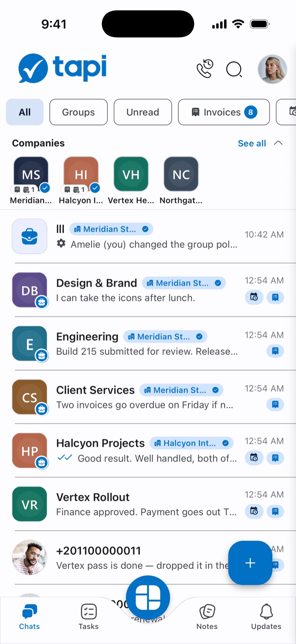Viewport: 296px width, 644px height.
Task: Select the Groups filter chip
Action: tap(78, 112)
